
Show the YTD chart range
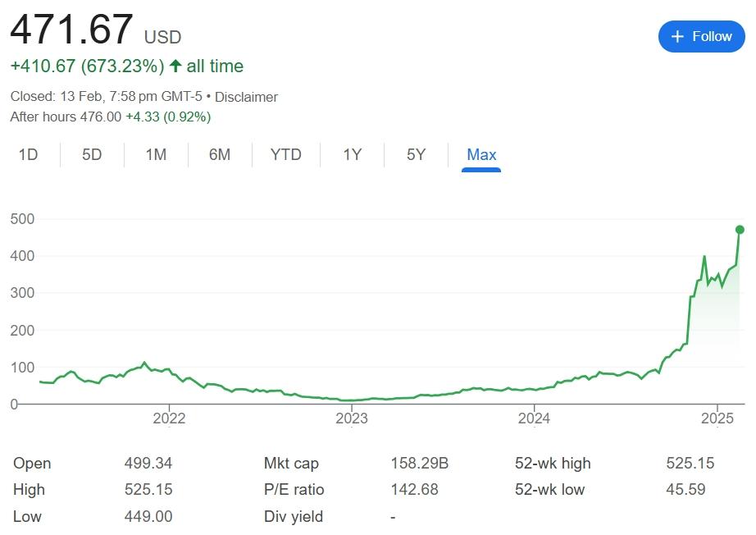[x=285, y=154]
